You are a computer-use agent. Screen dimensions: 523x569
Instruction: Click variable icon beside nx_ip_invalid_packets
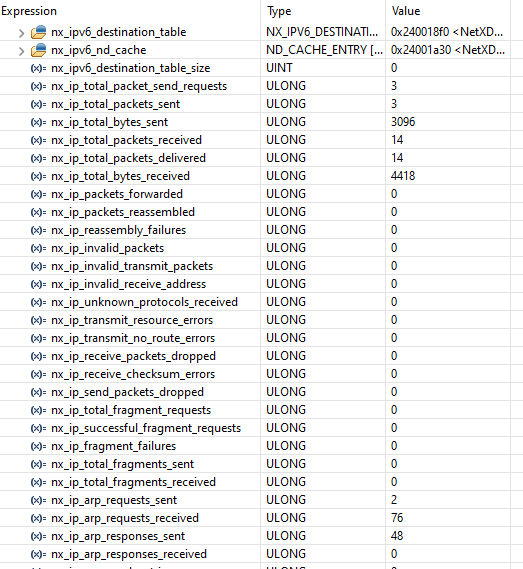(x=38, y=248)
